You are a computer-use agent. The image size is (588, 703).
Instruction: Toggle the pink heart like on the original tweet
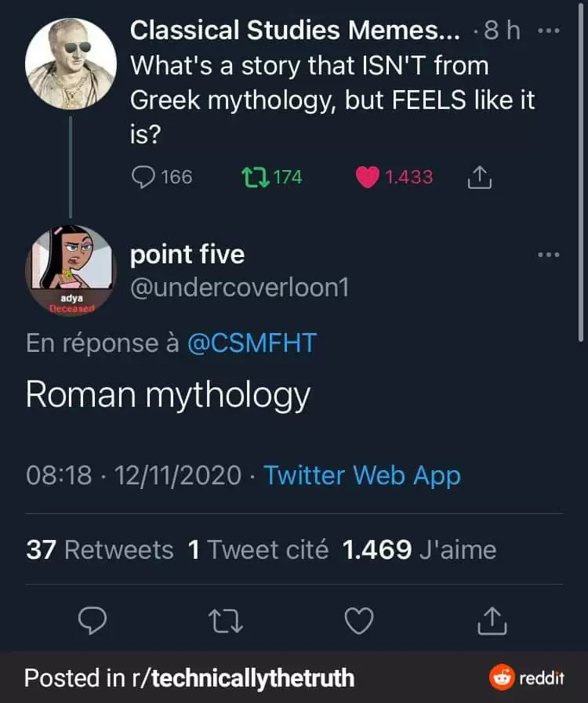click(367, 177)
